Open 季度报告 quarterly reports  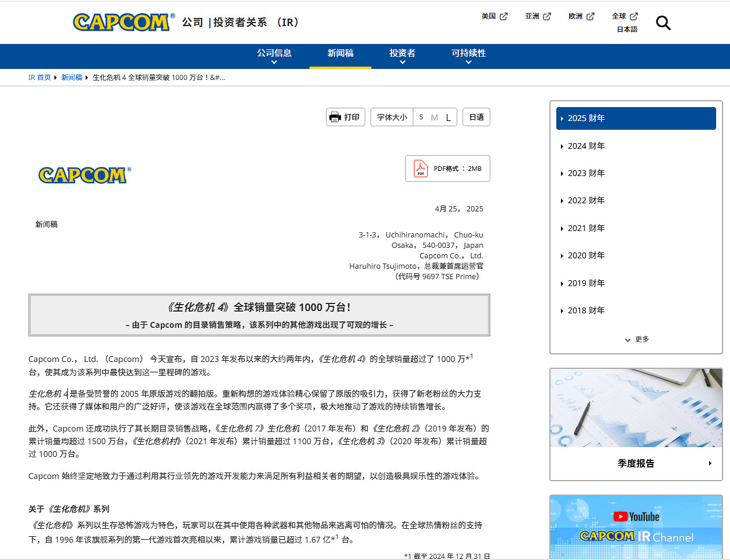click(x=636, y=463)
